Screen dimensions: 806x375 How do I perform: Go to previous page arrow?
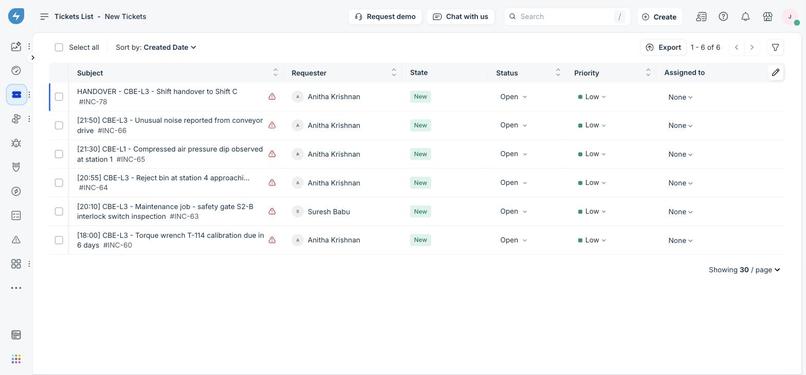point(737,47)
